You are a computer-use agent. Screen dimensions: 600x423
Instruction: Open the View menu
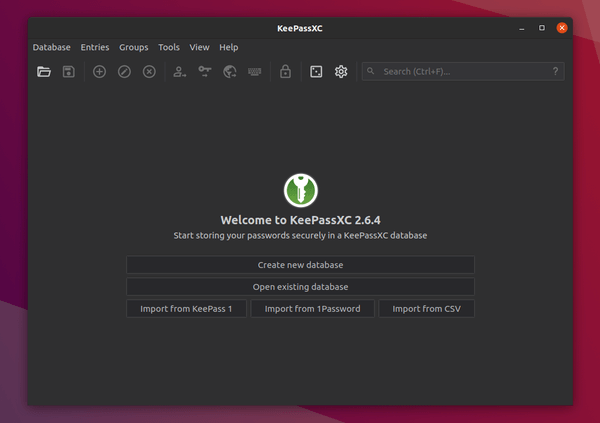click(199, 47)
